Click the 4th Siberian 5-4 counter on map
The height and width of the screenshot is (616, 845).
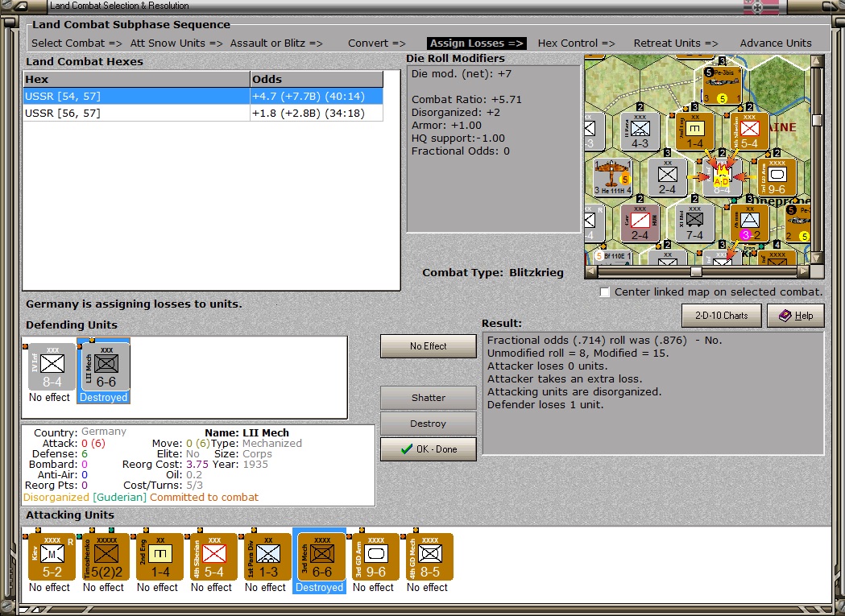(x=750, y=131)
